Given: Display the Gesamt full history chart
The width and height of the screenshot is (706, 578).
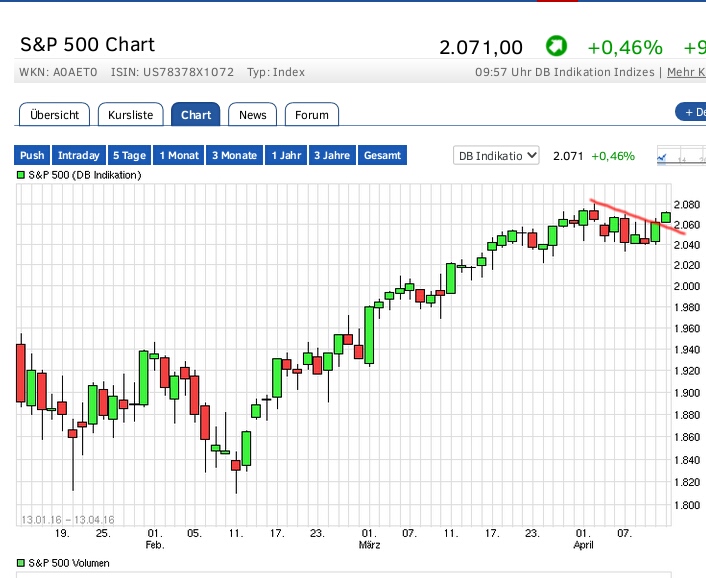Looking at the screenshot, I should tap(382, 155).
